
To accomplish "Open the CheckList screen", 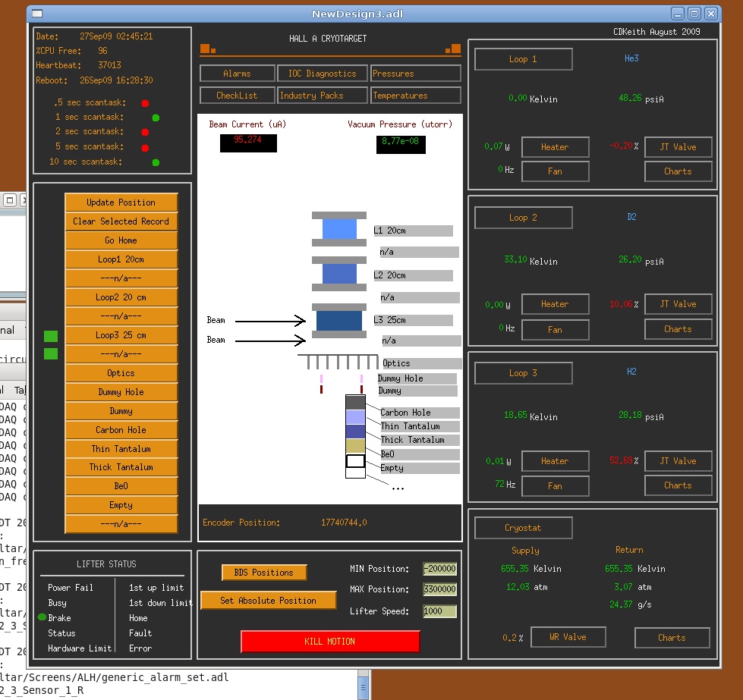I will tap(238, 96).
